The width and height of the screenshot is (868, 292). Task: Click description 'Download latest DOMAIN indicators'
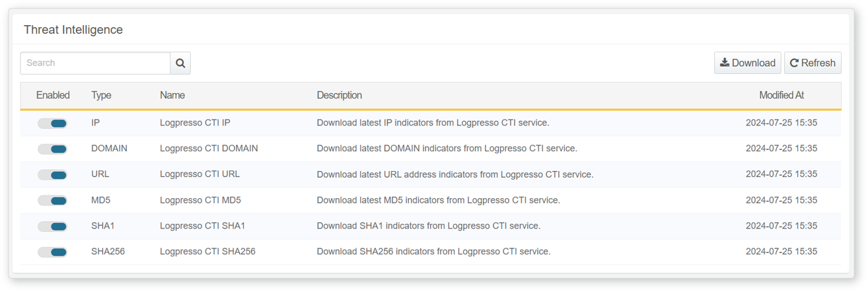[447, 149]
